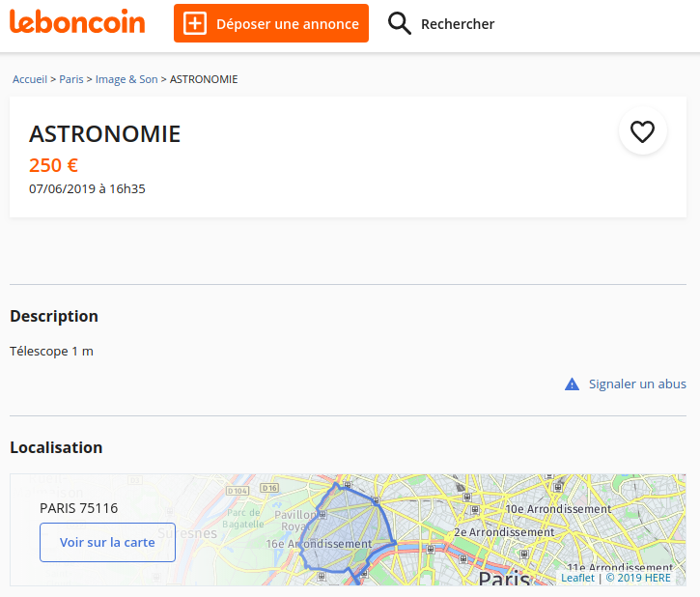Open the Leaflet attribution link
This screenshot has width=700, height=597.
[x=577, y=578]
